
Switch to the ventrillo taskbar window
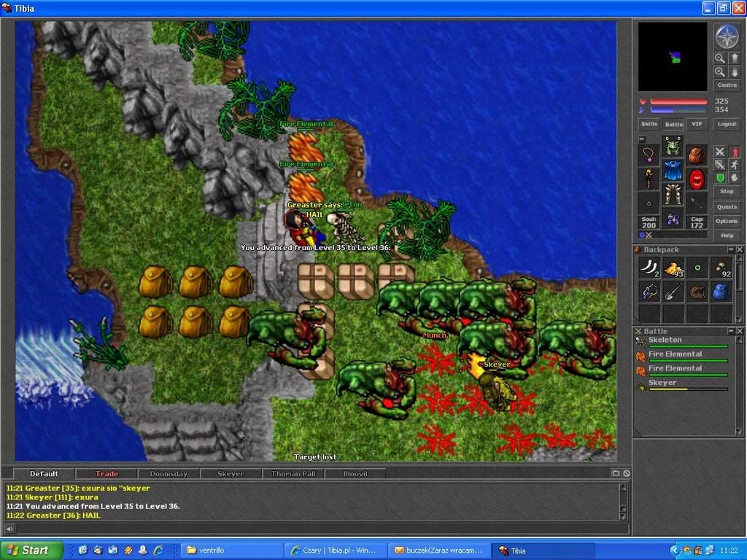[232, 551]
